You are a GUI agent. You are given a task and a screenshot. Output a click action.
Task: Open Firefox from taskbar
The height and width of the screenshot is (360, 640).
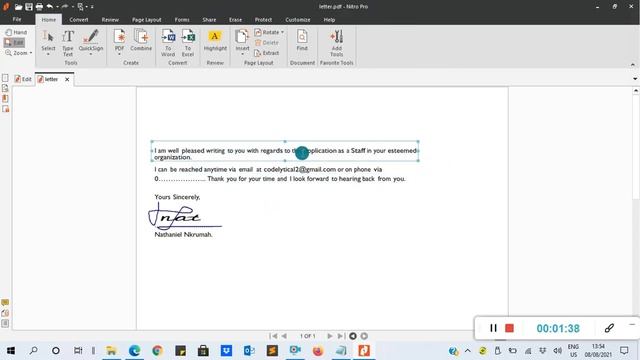tap(318, 351)
